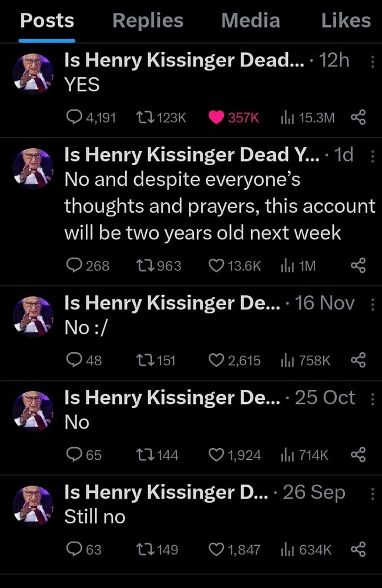Like the 'No :/' post
This screenshot has width=382, height=588.
[217, 360]
